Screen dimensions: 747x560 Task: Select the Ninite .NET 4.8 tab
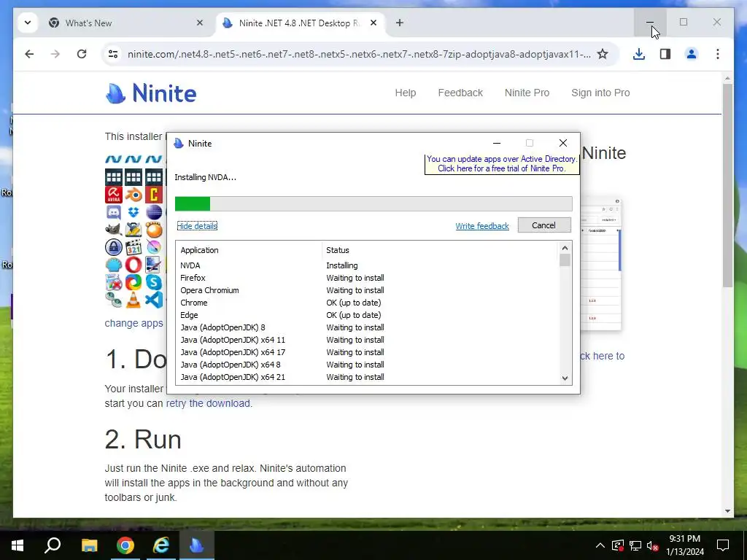click(299, 23)
